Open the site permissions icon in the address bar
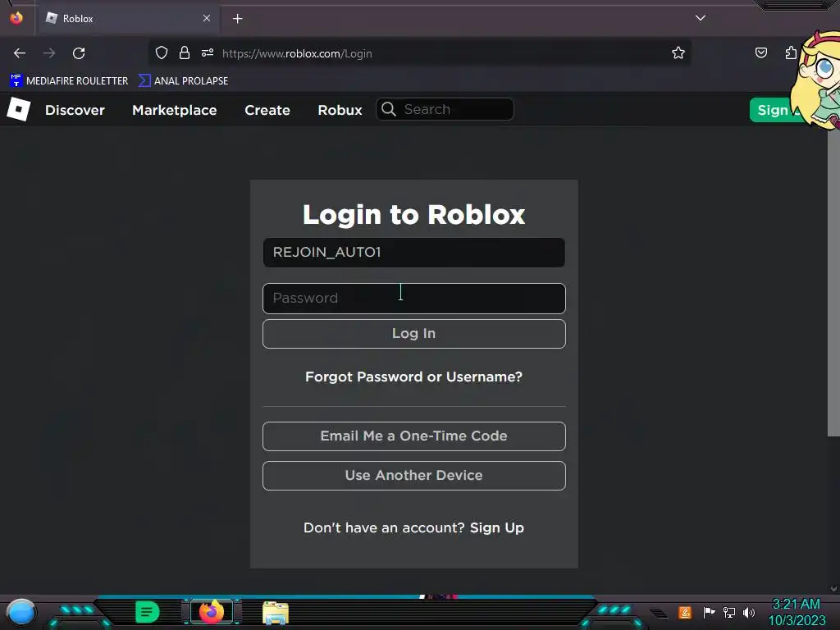This screenshot has height=630, width=840. 208,53
